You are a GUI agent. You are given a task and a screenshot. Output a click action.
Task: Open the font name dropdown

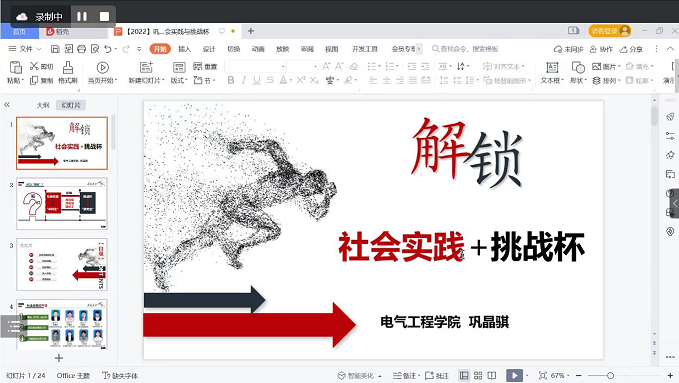[x=283, y=66]
